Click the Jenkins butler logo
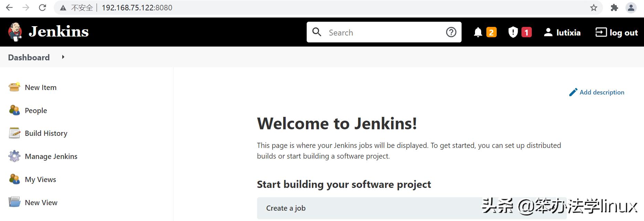 15,32
